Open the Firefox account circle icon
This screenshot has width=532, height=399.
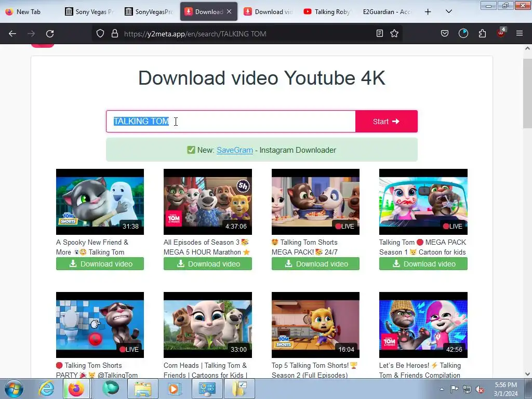click(x=463, y=33)
